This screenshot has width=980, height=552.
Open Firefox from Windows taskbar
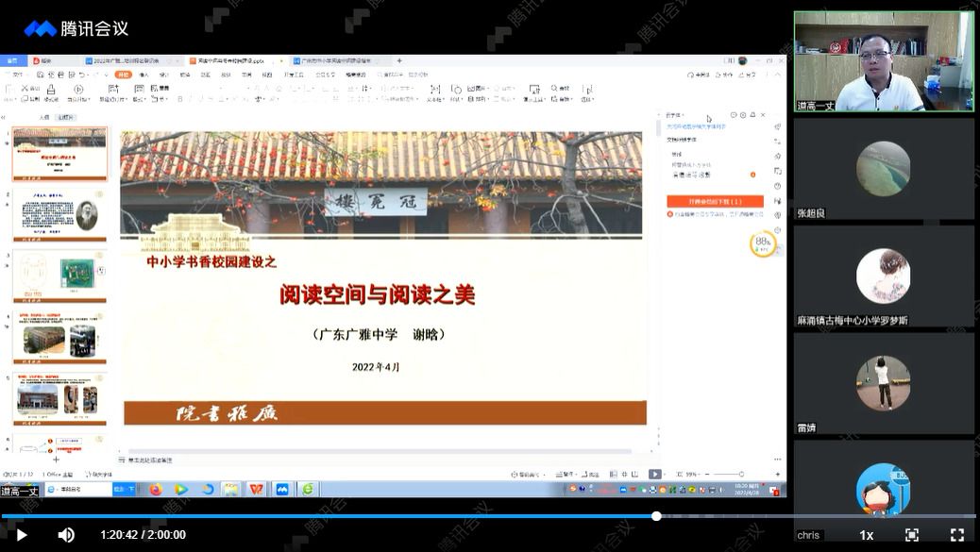point(156,490)
